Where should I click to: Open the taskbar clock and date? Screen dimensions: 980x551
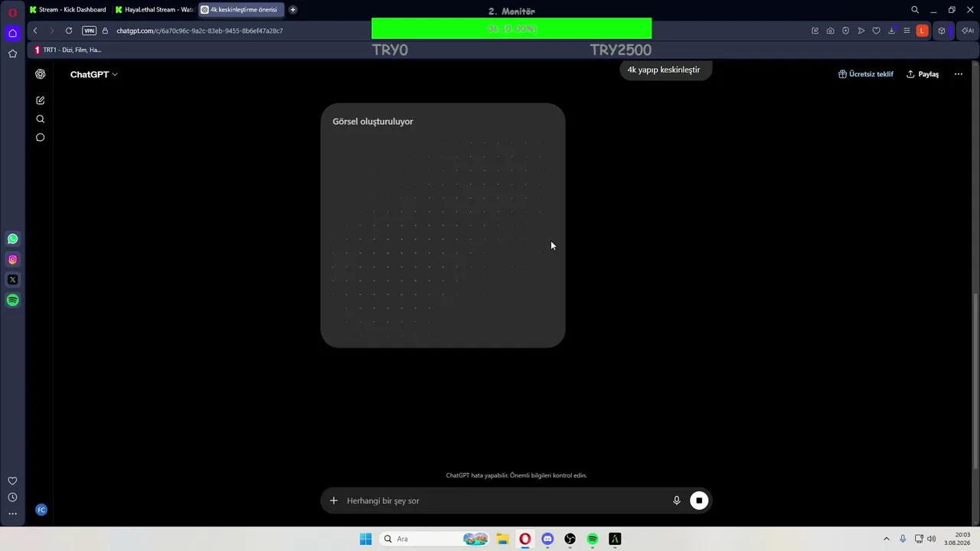click(959, 539)
